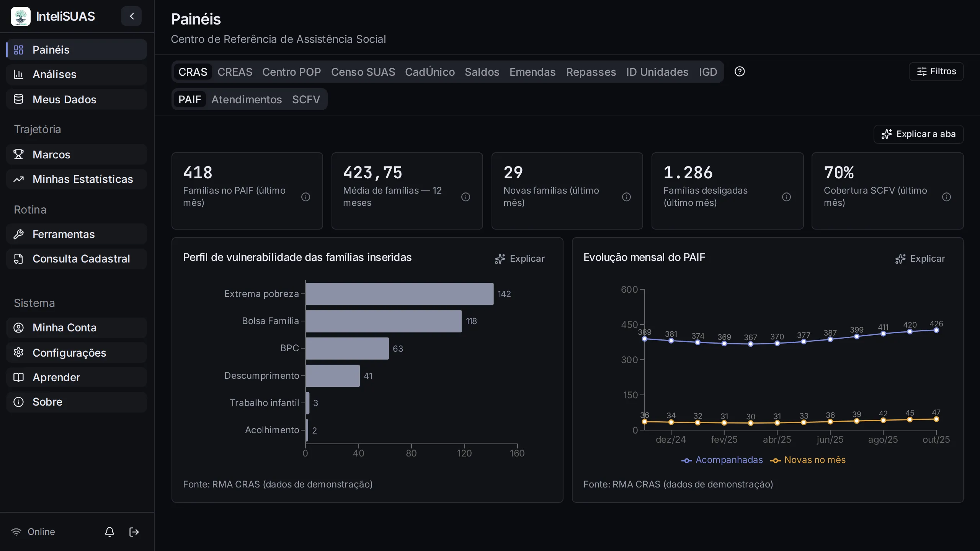980x551 pixels.
Task: Click Explicar a aba button
Action: pyautogui.click(x=918, y=134)
